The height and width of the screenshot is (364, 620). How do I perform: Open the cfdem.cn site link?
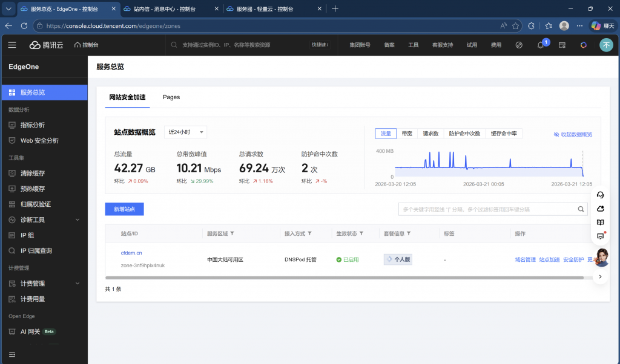131,253
